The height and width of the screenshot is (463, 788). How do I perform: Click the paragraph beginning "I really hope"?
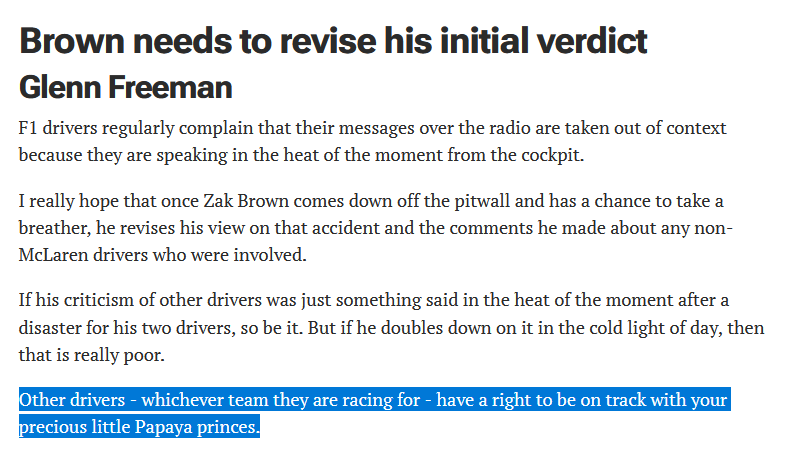coord(376,228)
